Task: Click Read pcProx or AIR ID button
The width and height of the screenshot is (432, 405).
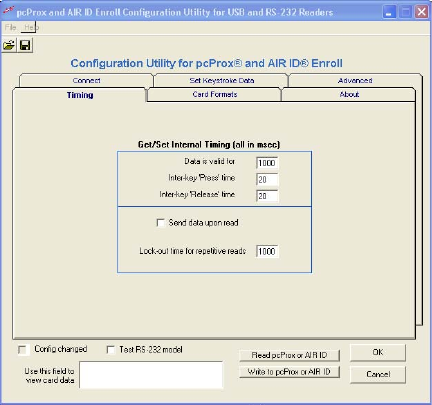Action: [x=289, y=355]
